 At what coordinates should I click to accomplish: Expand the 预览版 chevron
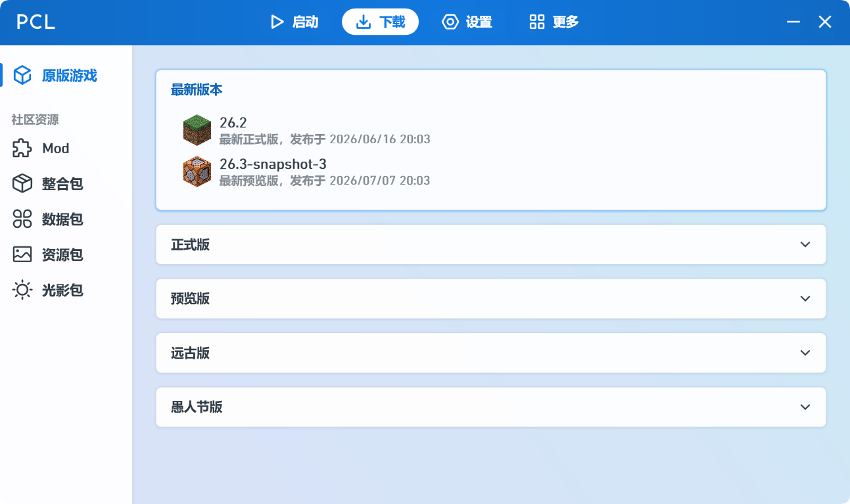point(805,298)
